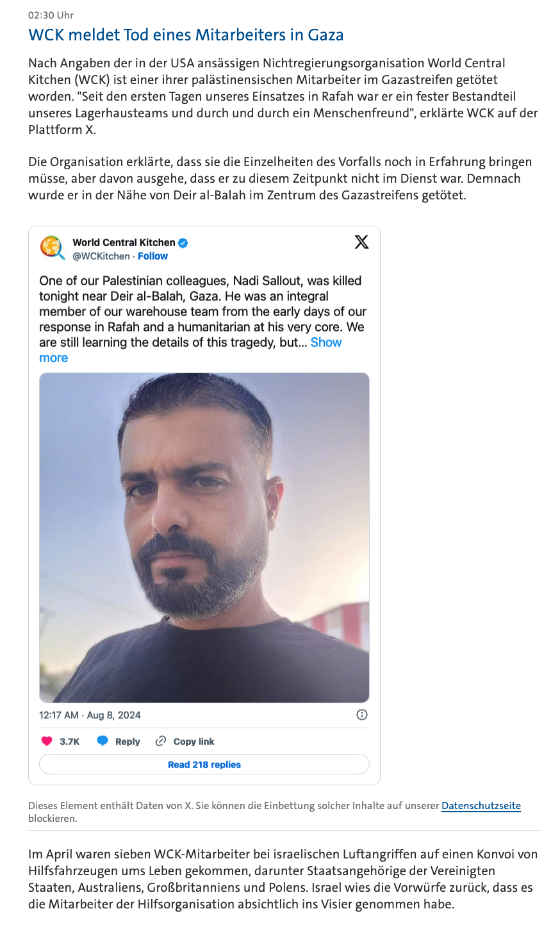Like the tweet with the heart icon
This screenshot has width=560, height=927.
(x=47, y=741)
